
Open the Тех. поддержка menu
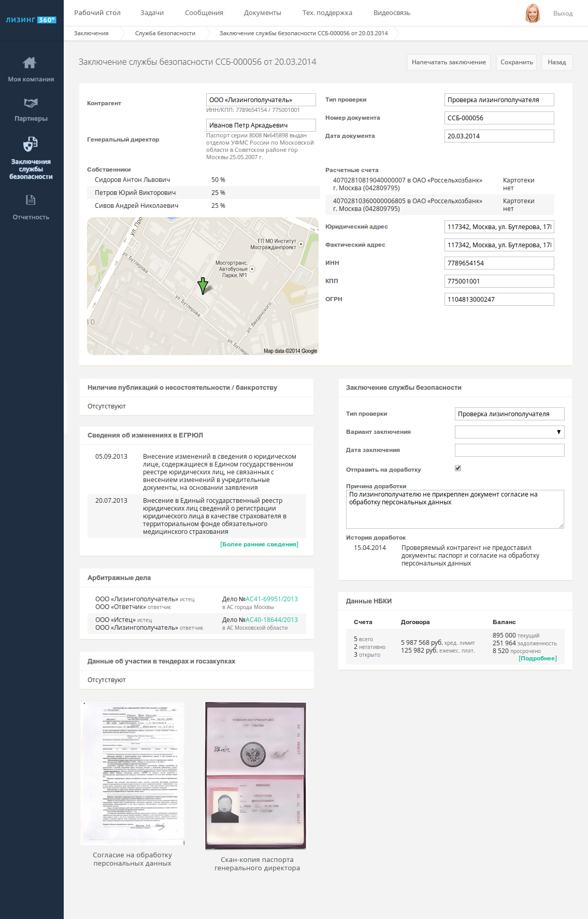coord(327,13)
